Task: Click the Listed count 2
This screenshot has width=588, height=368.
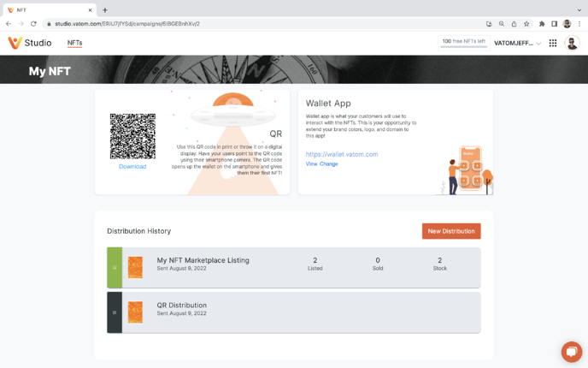Action: click(315, 260)
